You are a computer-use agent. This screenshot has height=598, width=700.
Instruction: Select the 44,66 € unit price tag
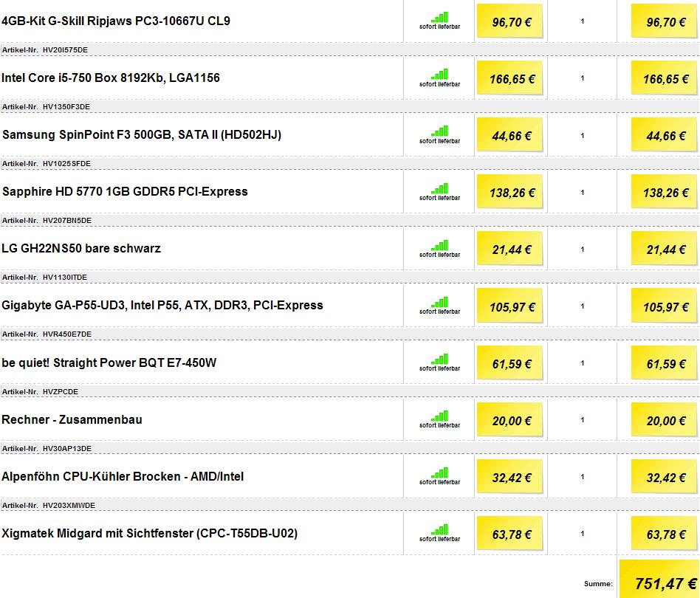pyautogui.click(x=509, y=135)
